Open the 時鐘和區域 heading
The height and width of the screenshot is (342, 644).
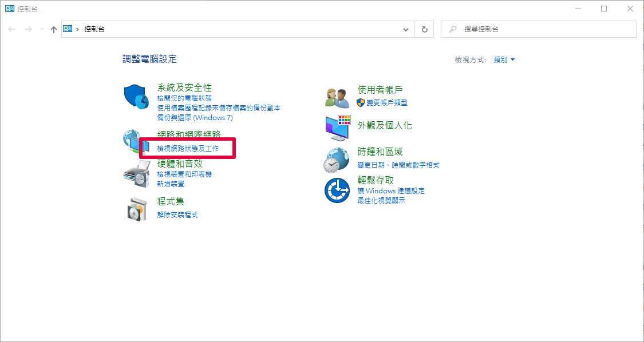(380, 152)
